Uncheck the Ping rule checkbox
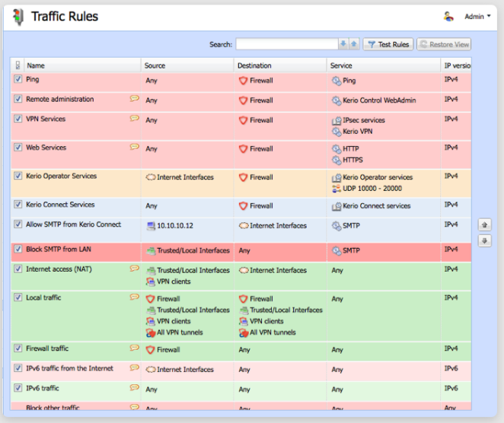This screenshot has height=423, width=504. pos(18,79)
